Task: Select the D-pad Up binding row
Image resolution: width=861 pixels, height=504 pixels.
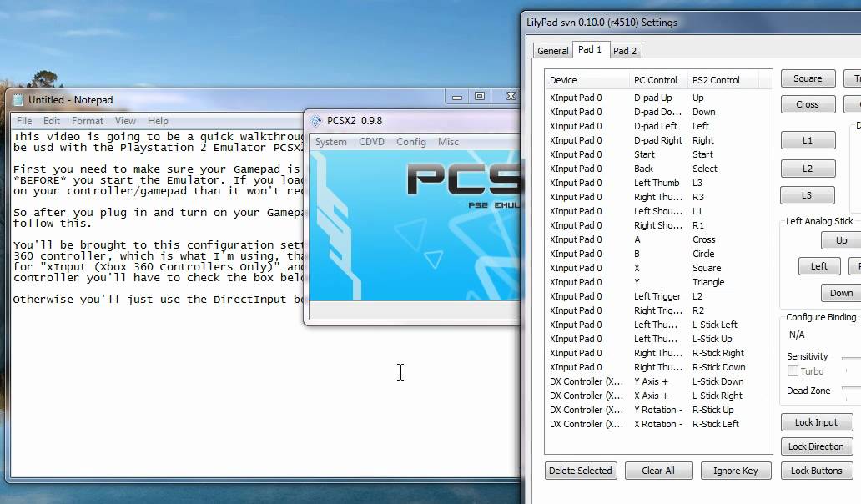Action: [x=657, y=98]
